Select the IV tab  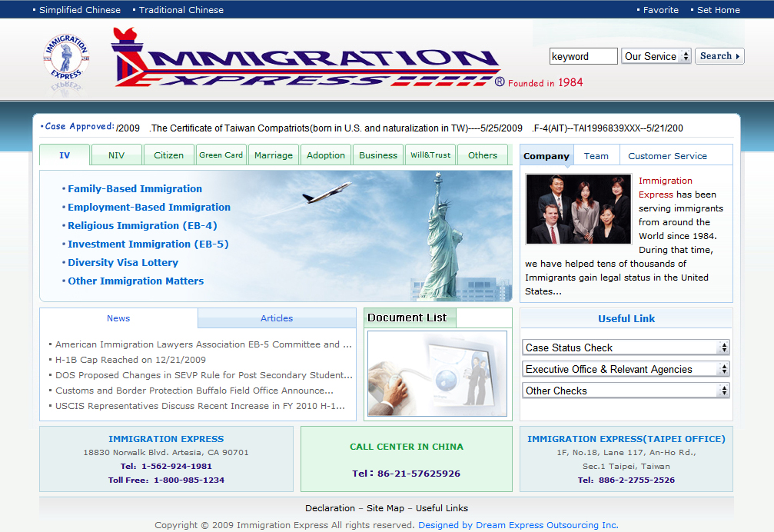pyautogui.click(x=65, y=155)
